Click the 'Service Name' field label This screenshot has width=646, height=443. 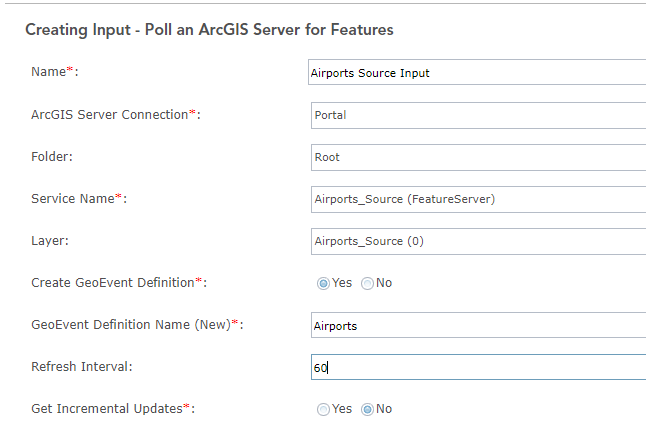[x=72, y=199]
